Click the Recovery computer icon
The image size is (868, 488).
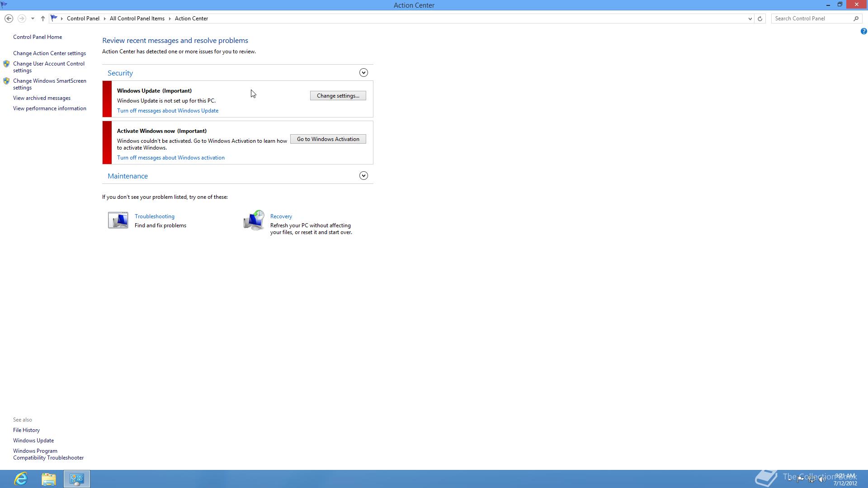tap(254, 220)
